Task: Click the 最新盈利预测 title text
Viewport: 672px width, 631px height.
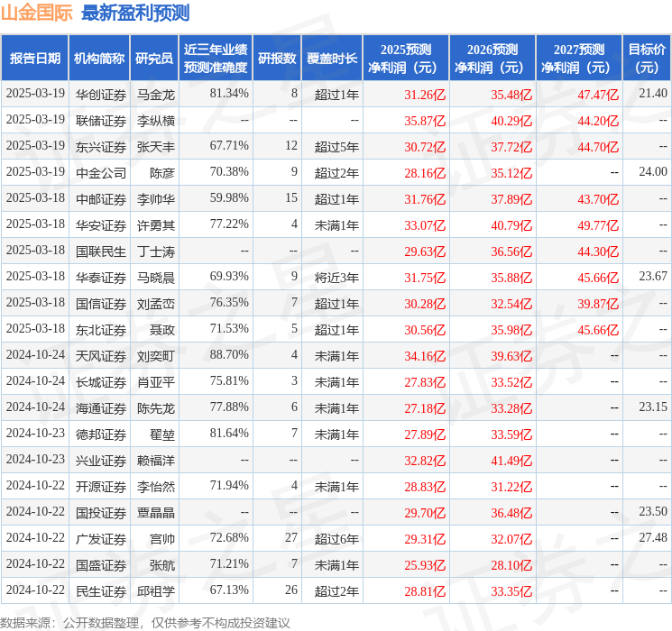Action: pos(135,13)
